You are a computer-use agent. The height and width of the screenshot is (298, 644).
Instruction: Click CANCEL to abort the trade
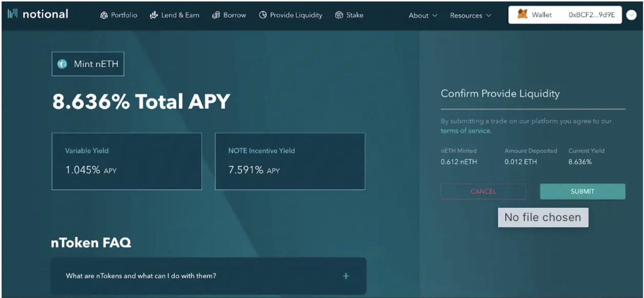[483, 191]
